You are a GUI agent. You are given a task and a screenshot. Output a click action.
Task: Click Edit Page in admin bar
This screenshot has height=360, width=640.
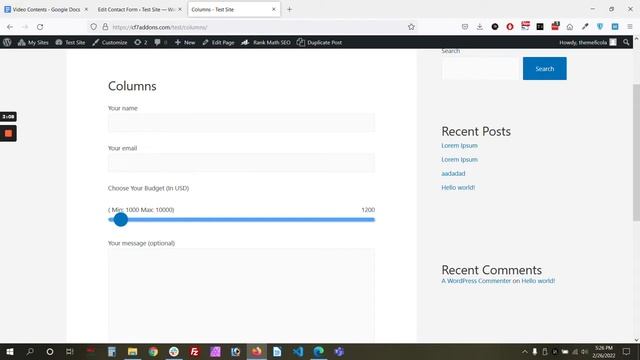(218, 42)
